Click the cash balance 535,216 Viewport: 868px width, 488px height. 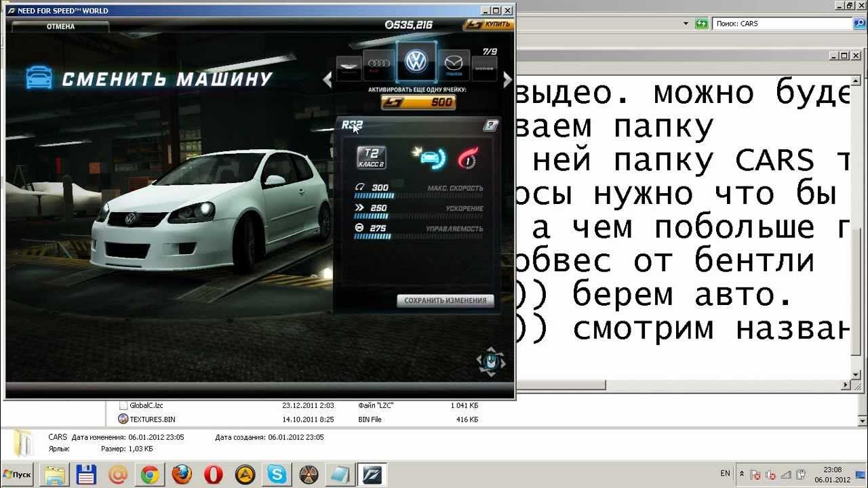point(409,24)
